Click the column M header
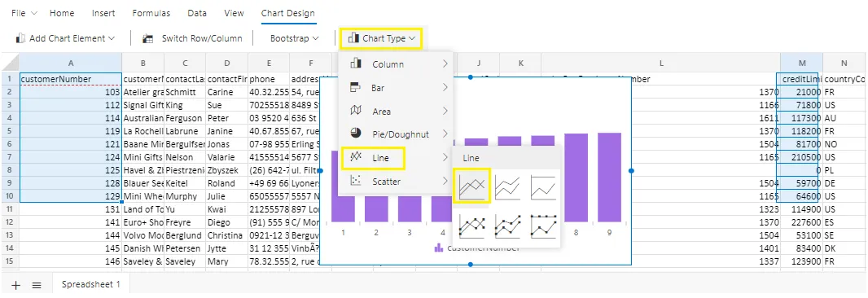 pyautogui.click(x=801, y=64)
